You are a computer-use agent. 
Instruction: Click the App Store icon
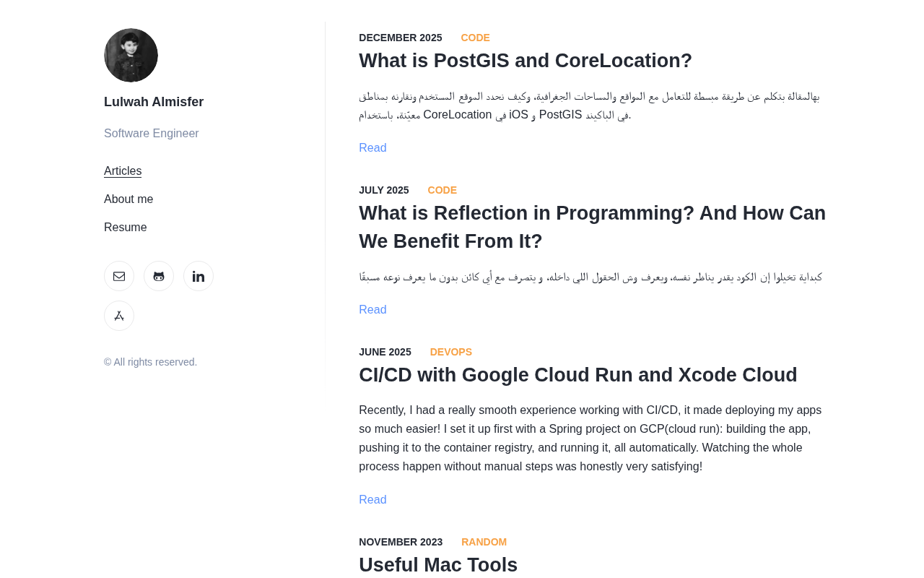point(119,316)
